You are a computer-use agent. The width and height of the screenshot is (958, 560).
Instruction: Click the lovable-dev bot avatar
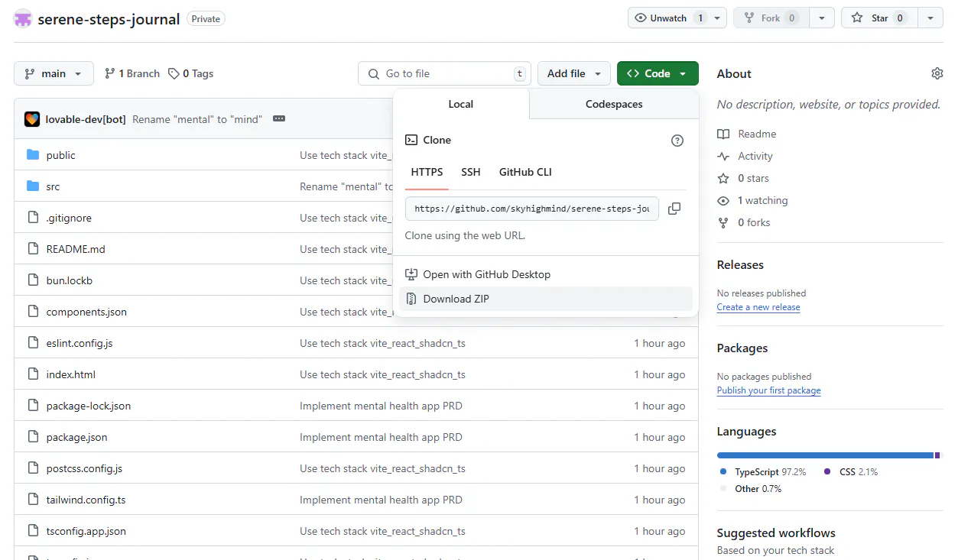32,119
